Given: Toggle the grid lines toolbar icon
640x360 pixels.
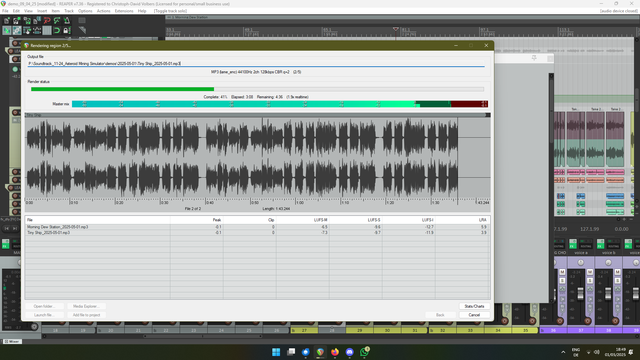Looking at the screenshot, I should pos(47,30).
